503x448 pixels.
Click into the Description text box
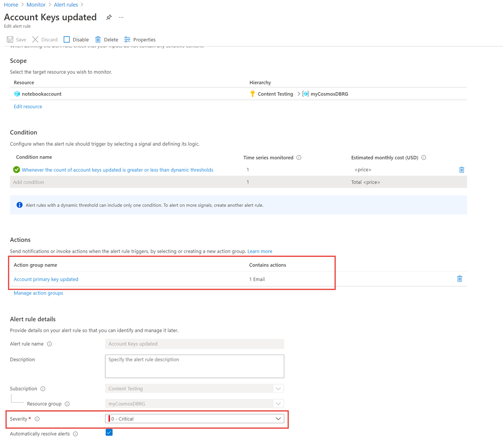[x=194, y=366]
